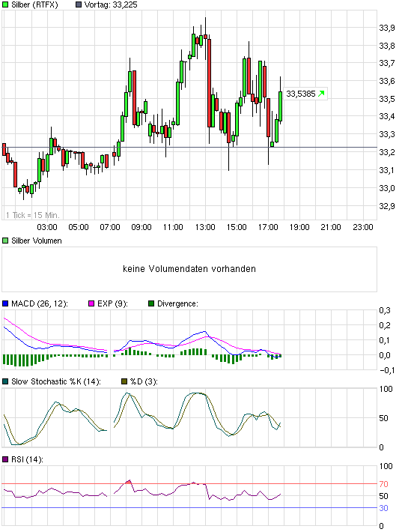This screenshot has height=532, width=408.
Task: Click the MACD −0,1 axis label
Action: [387, 370]
